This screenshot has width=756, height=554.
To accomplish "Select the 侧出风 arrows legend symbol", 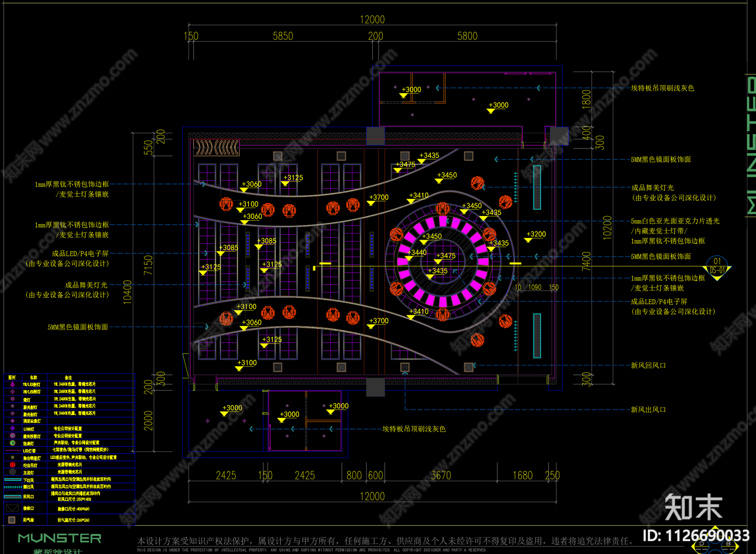I will (13, 487).
